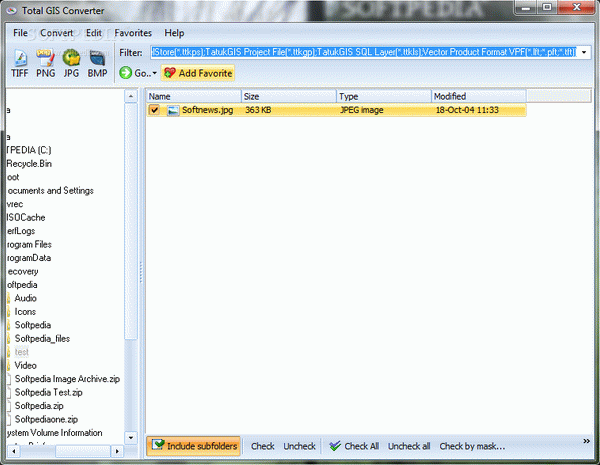The width and height of the screenshot is (600, 465).
Task: Toggle Include subfolders option
Action: click(x=194, y=446)
